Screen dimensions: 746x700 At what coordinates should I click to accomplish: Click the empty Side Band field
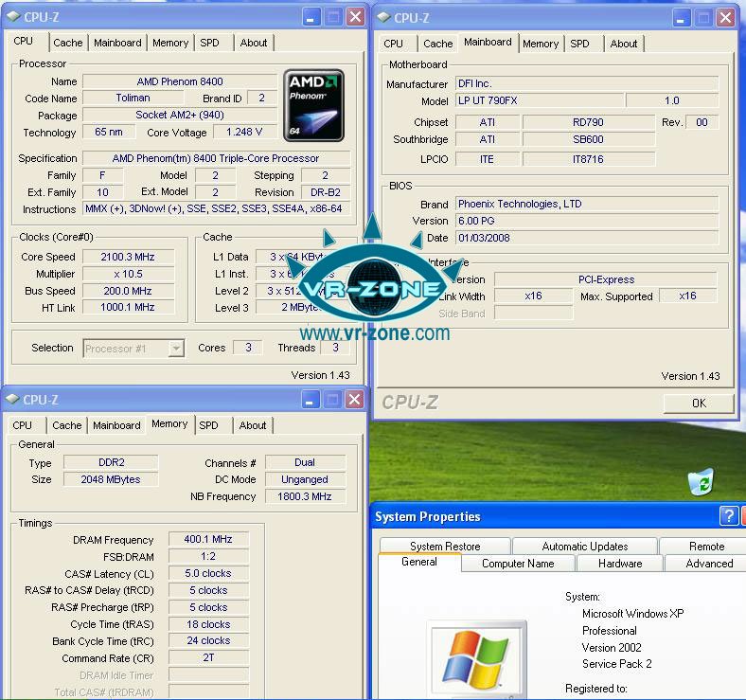click(x=534, y=313)
